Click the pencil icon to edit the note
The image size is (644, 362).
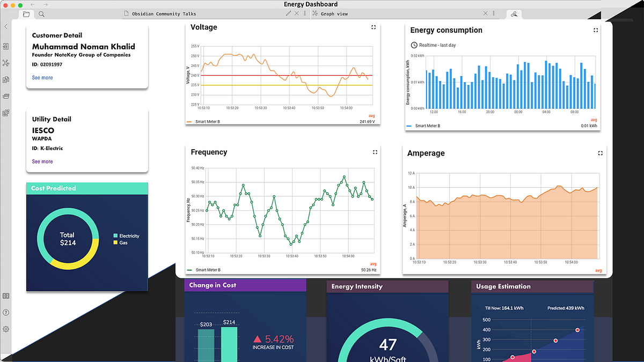coord(288,12)
